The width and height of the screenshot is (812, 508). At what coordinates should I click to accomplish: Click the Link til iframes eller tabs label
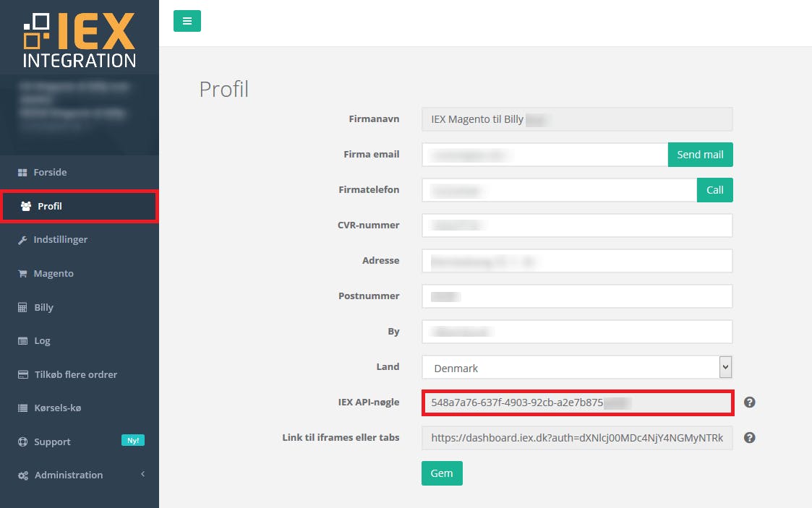point(341,438)
